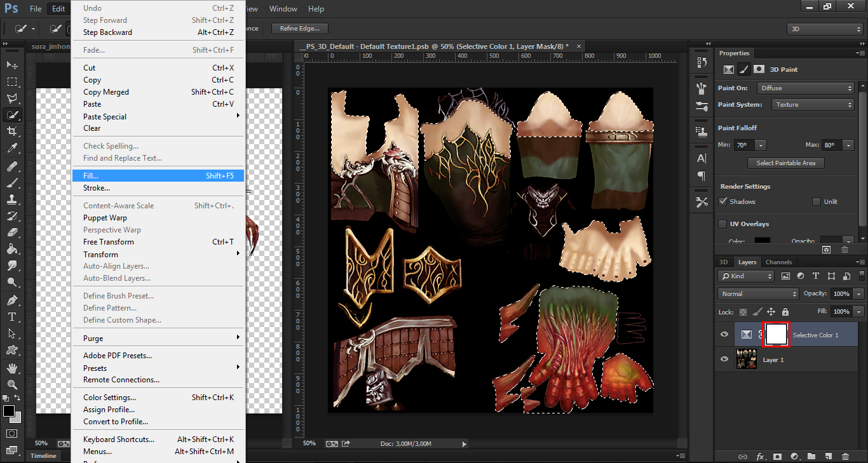Toggle Lock position
868x463 pixels.
(x=771, y=312)
